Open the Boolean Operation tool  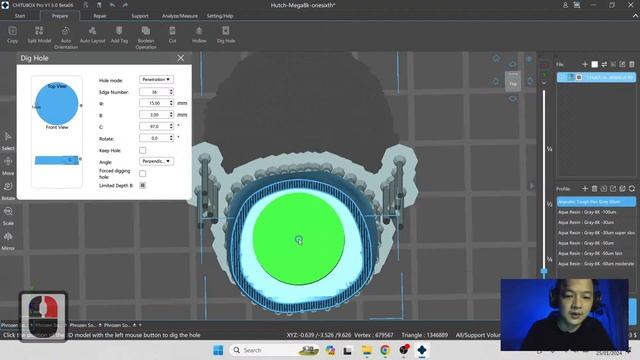(x=146, y=37)
